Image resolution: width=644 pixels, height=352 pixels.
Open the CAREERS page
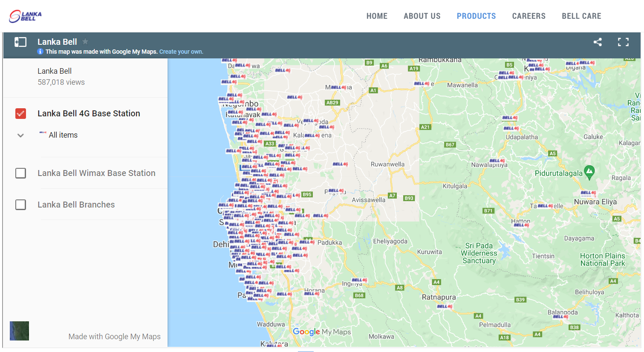(x=528, y=16)
